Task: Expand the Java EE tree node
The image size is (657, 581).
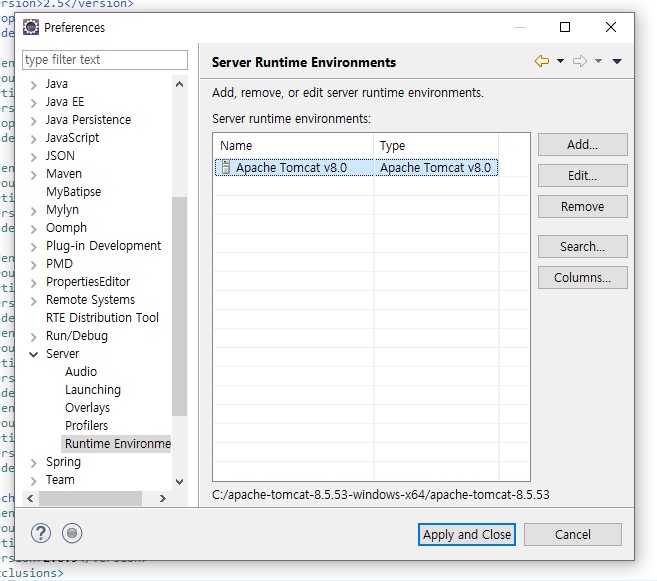Action: [x=34, y=103]
